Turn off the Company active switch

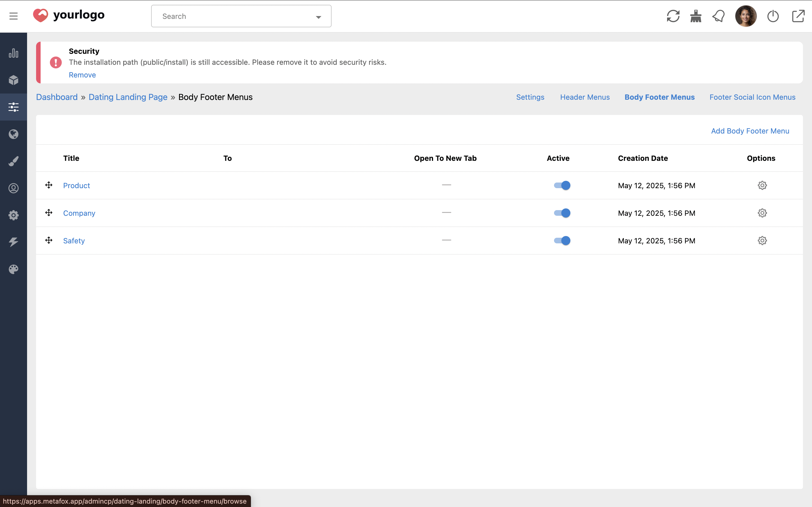pyautogui.click(x=562, y=213)
